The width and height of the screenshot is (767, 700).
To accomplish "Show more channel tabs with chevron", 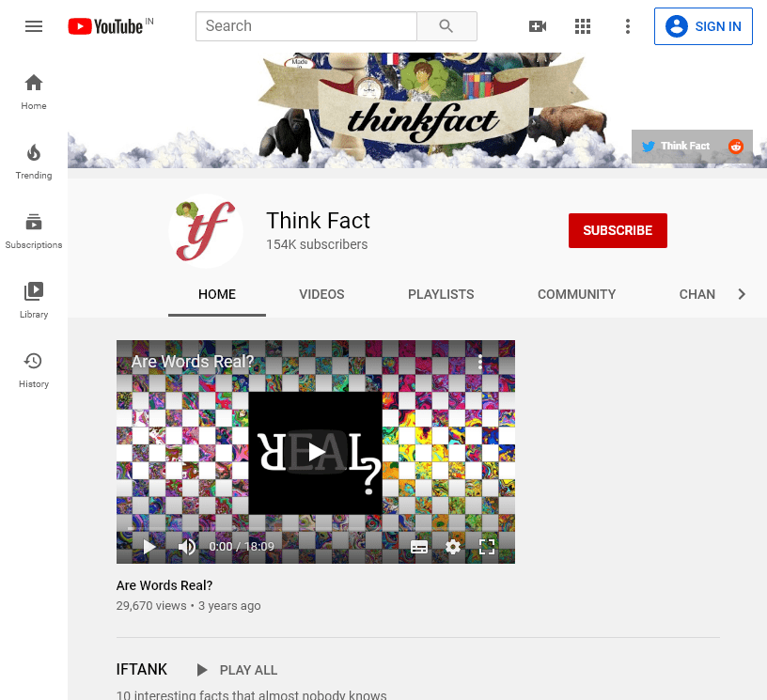I will point(742,294).
